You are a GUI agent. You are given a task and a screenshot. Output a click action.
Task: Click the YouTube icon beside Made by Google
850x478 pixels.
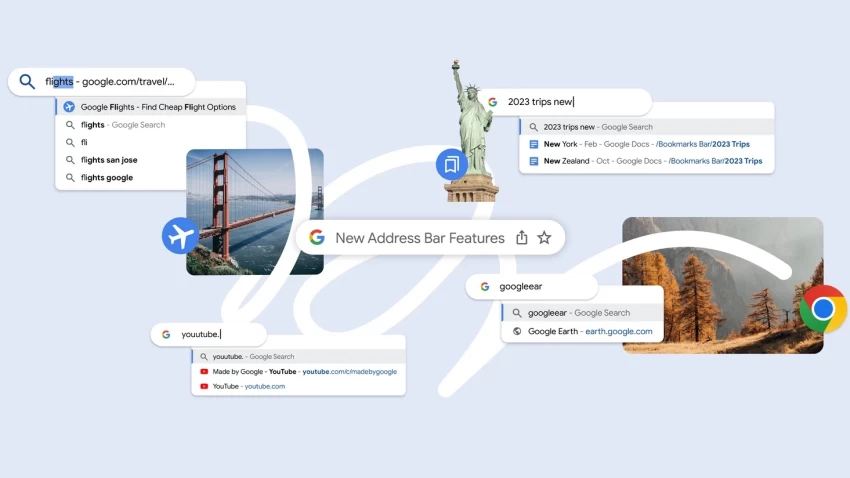(x=204, y=371)
